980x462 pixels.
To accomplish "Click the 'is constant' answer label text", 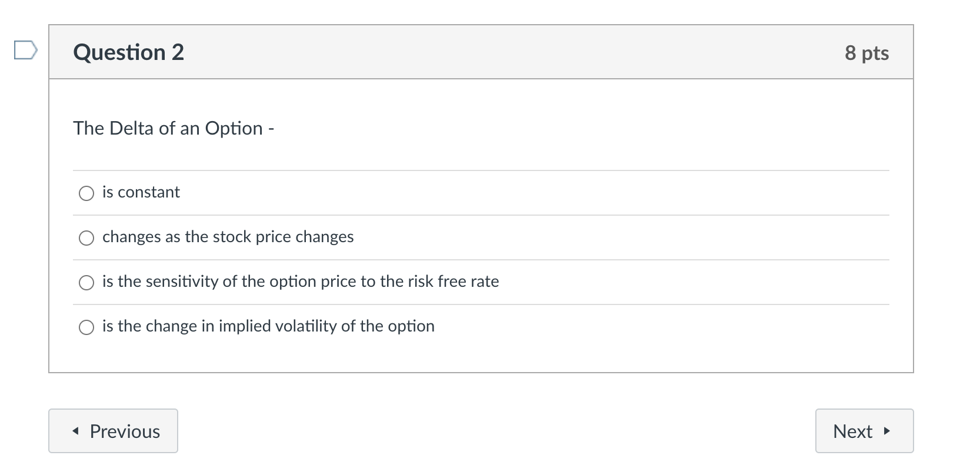I will pyautogui.click(x=141, y=192).
